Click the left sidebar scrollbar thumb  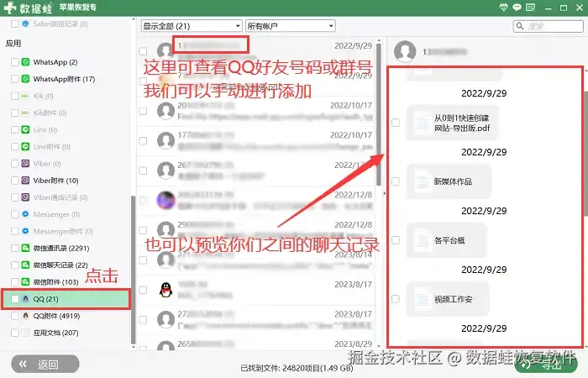tap(133, 270)
